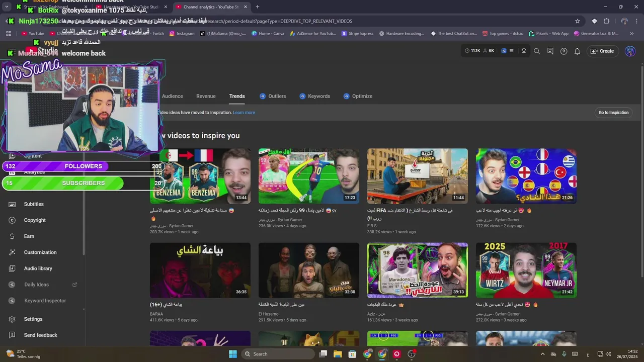Open the Keywords tab

pos(315,96)
